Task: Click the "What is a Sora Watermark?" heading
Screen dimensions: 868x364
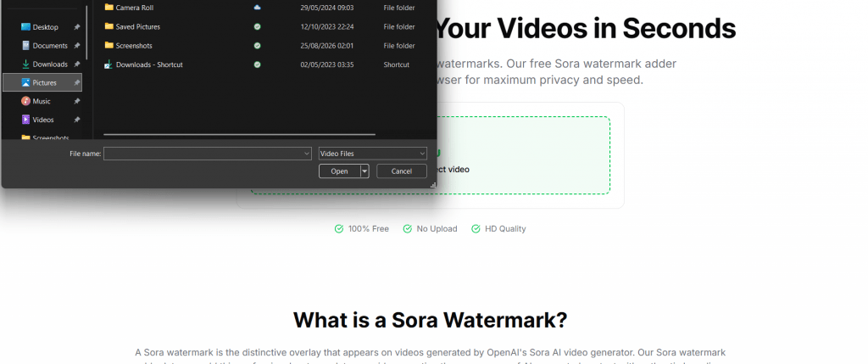Action: click(430, 320)
